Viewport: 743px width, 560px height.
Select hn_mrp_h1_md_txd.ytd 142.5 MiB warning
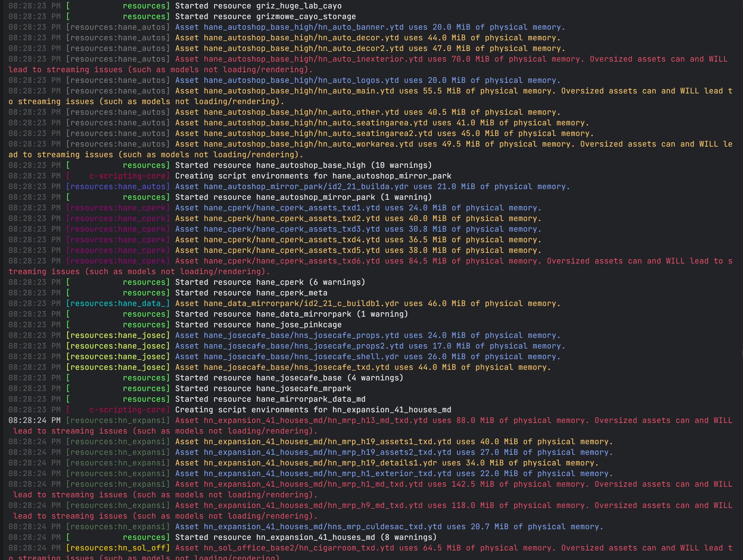coord(370,490)
